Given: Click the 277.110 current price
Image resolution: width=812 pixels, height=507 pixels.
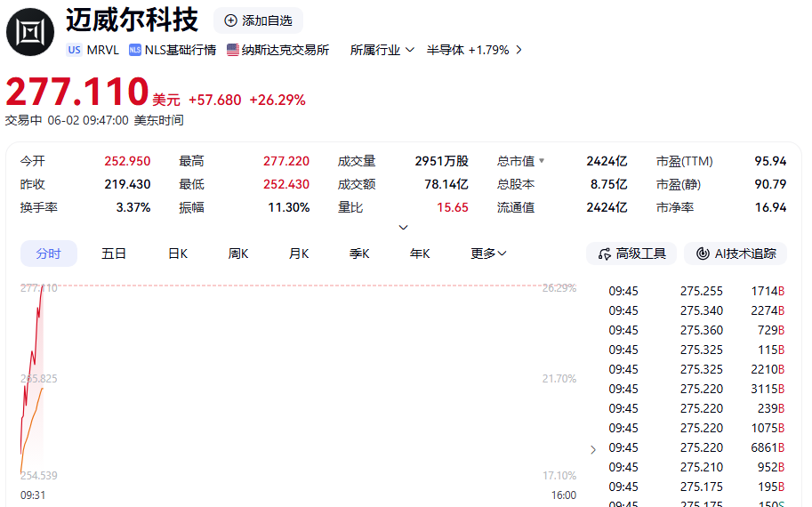Looking at the screenshot, I should (77, 92).
